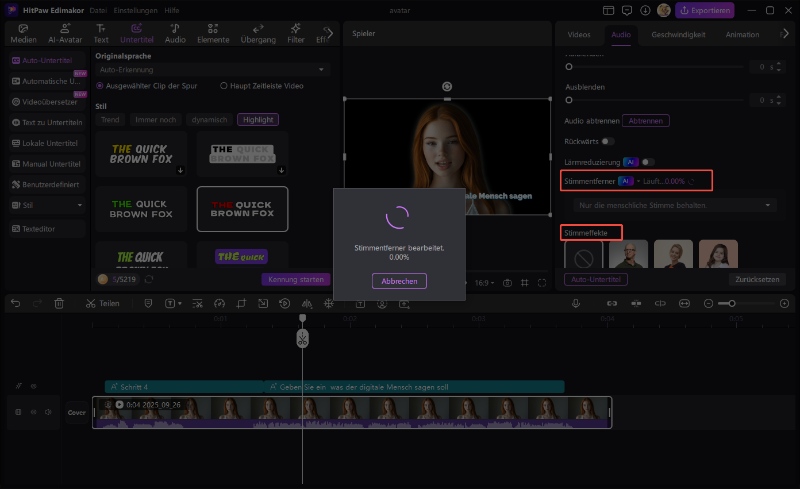This screenshot has height=489, width=800.
Task: Open the Übergang transitions tab
Action: (258, 34)
